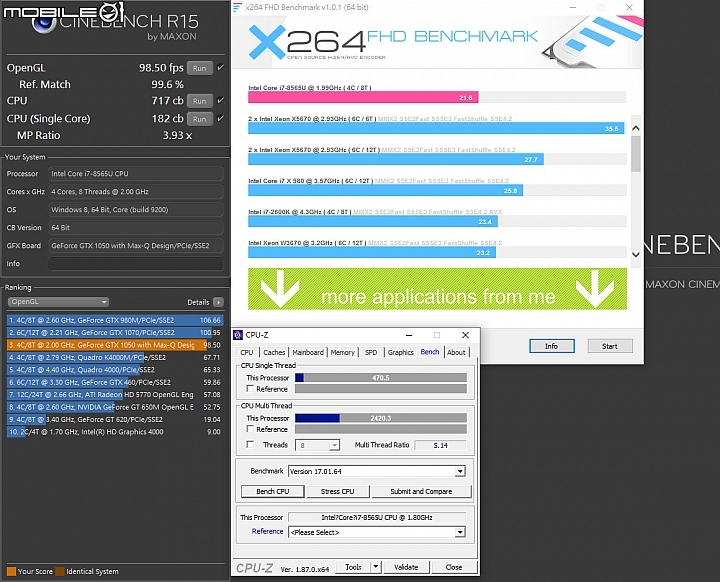
Task: Click the Info text field in Cinebench
Action: [x=136, y=264]
